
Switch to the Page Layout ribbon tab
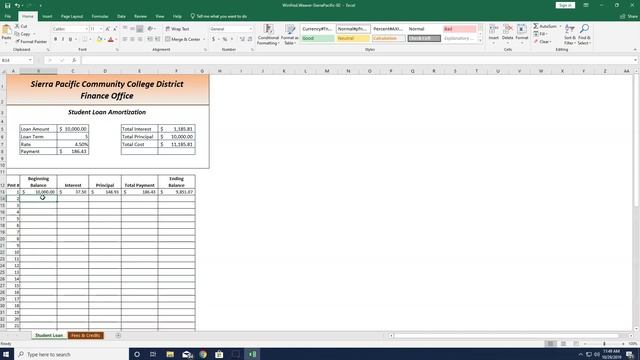pyautogui.click(x=72, y=16)
